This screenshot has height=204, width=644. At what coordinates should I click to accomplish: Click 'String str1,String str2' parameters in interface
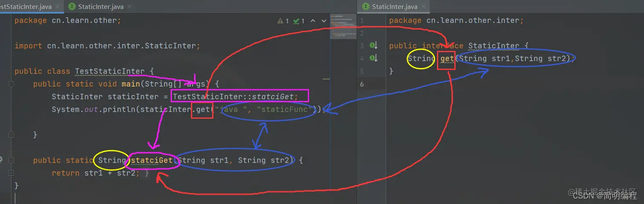[x=515, y=58]
